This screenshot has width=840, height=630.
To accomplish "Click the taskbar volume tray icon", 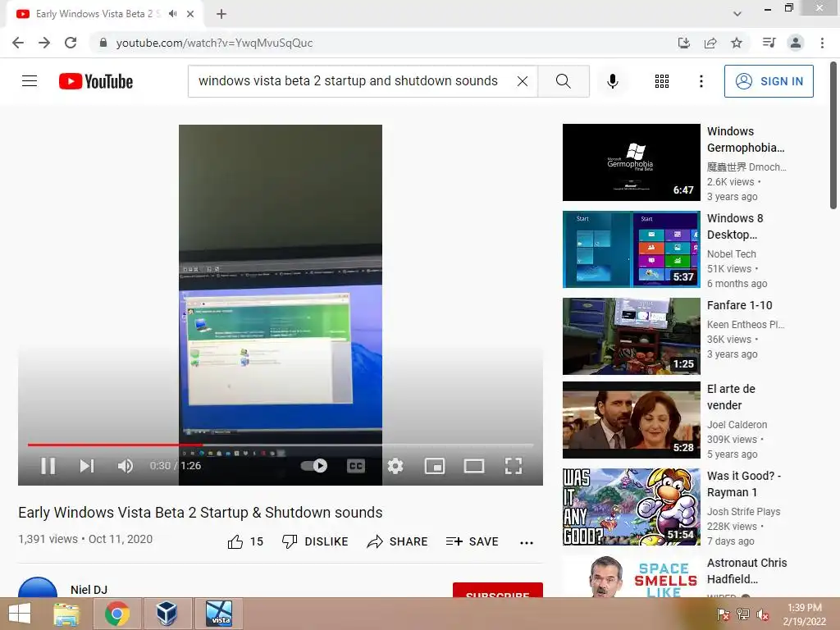I will (764, 614).
